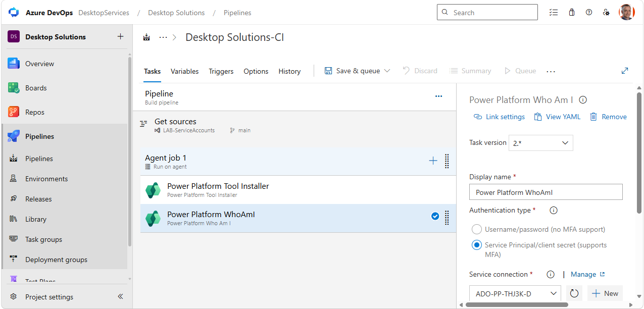This screenshot has height=309, width=644.
Task: Open the Pipeline more options ellipsis
Action: 438,96
